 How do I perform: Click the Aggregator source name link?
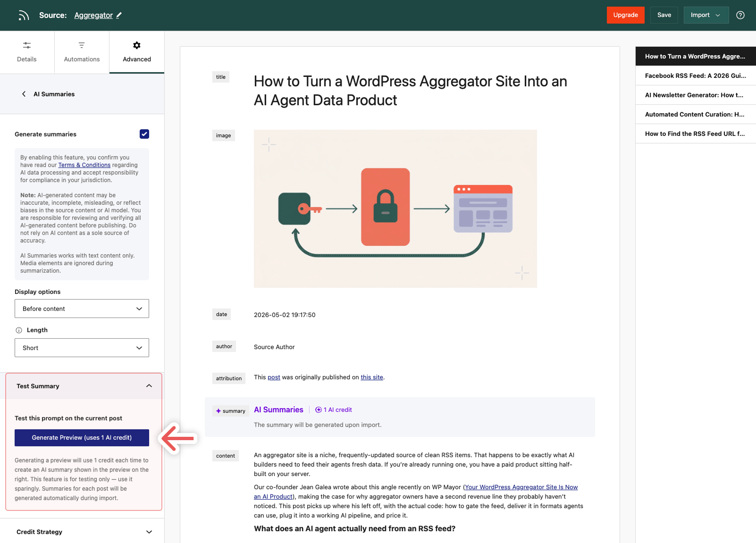pyautogui.click(x=93, y=15)
